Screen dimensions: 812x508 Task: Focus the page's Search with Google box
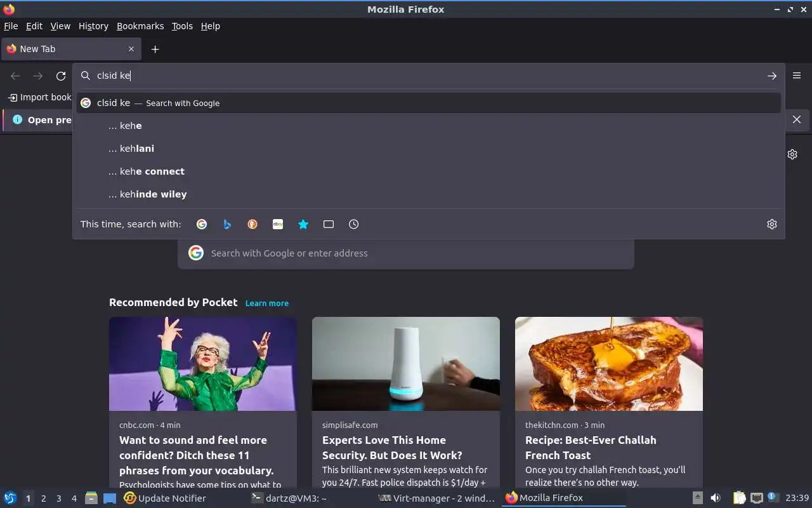[406, 253]
